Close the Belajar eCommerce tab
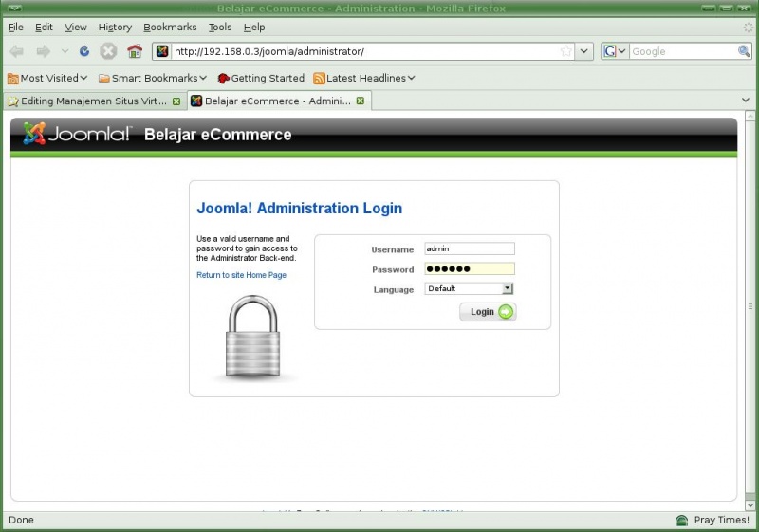This screenshot has height=532, width=759. coord(361,101)
